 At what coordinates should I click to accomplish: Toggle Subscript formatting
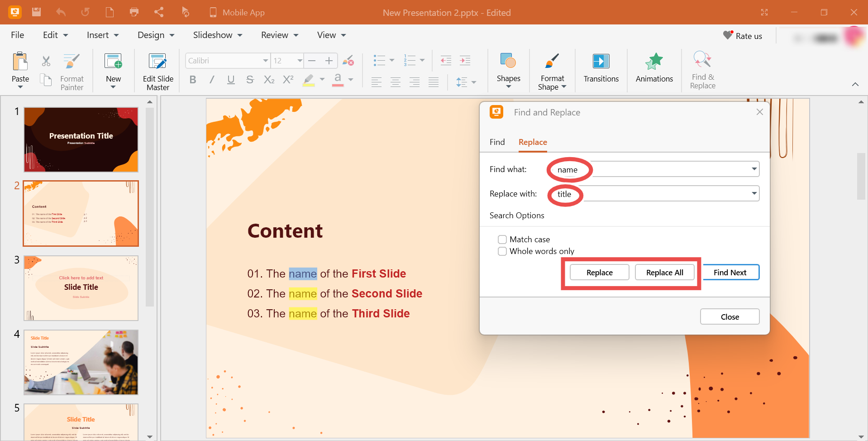coord(269,80)
